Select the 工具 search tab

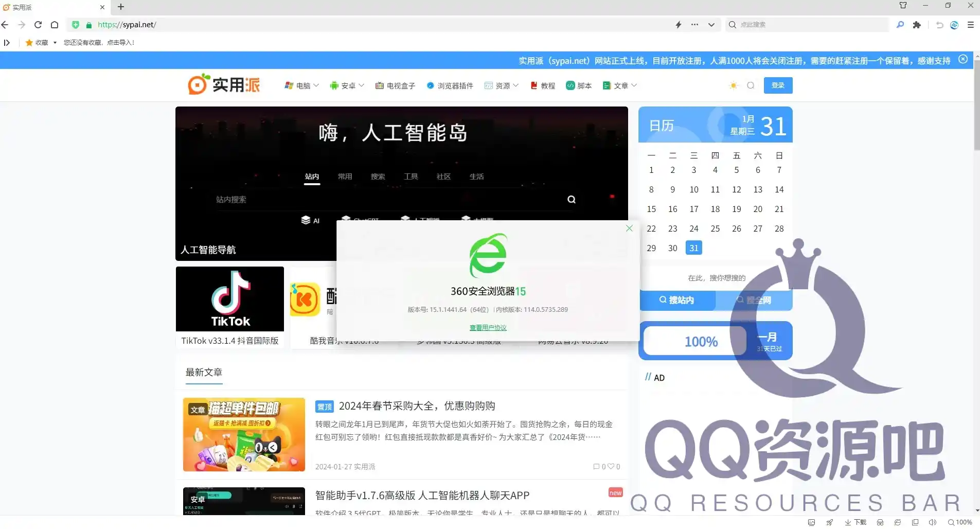tap(411, 177)
